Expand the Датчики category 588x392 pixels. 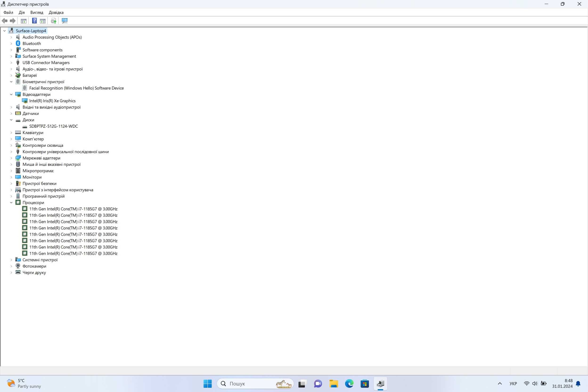tap(11, 114)
